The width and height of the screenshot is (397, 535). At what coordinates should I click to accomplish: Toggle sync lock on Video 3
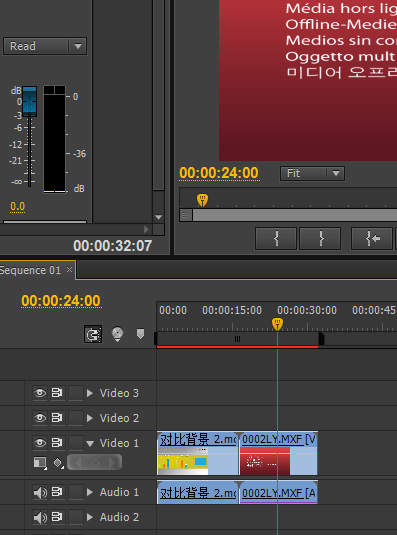(57, 393)
